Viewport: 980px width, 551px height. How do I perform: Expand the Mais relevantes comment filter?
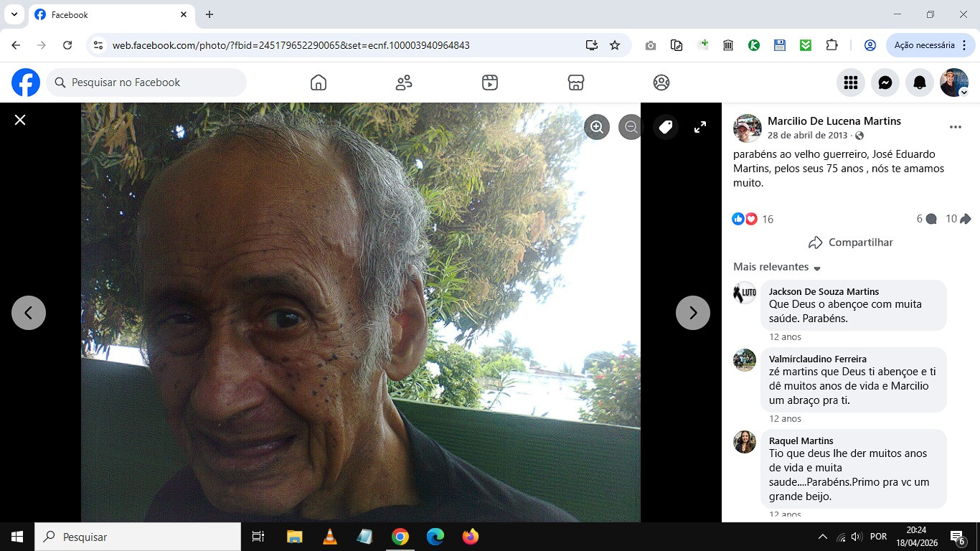777,267
